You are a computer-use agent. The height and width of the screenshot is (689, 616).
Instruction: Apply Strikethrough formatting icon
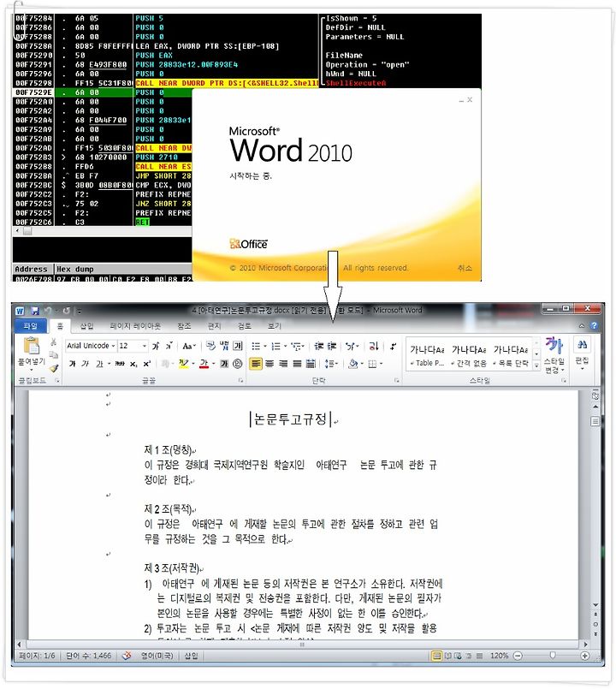click(x=120, y=364)
